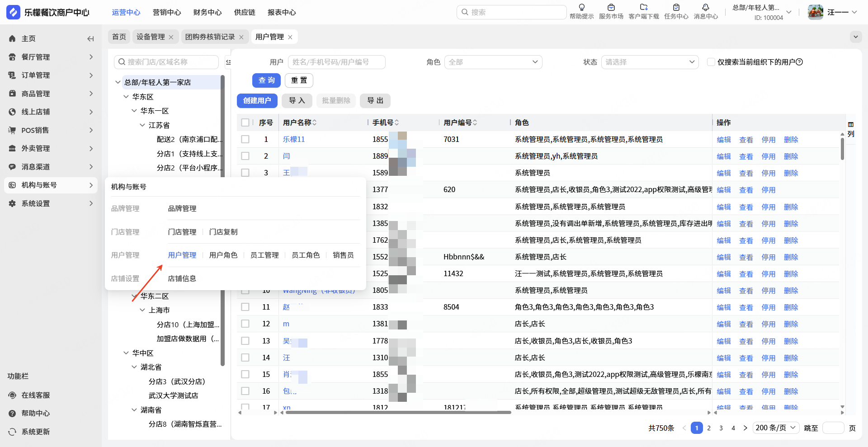Click the 帮助中心 question icon

coord(12,413)
